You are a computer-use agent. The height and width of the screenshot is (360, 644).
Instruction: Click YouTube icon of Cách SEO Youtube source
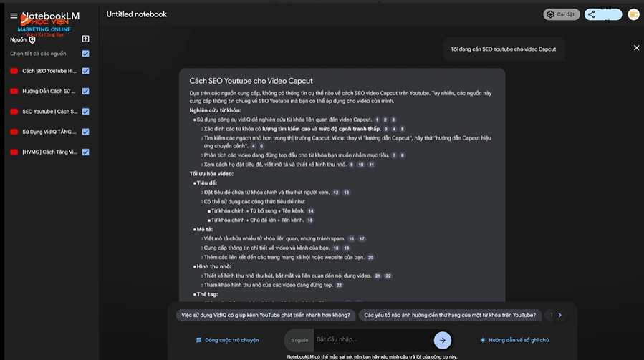[x=14, y=71]
